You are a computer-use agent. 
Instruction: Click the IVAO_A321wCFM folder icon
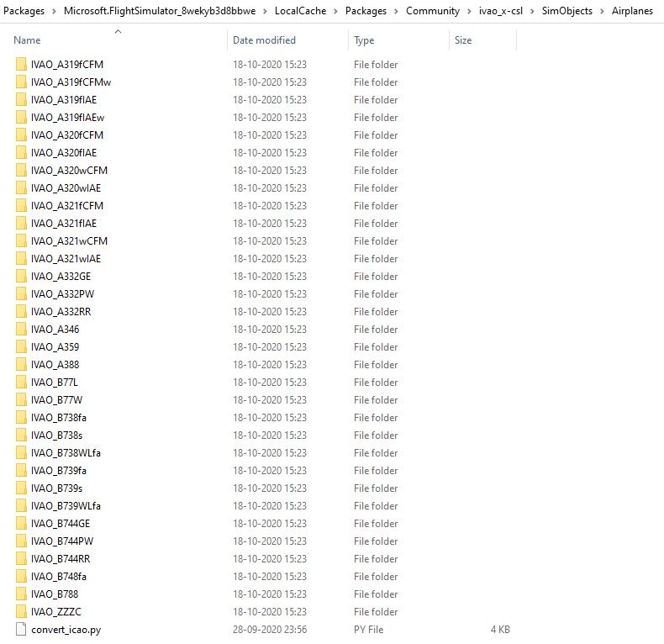click(21, 240)
